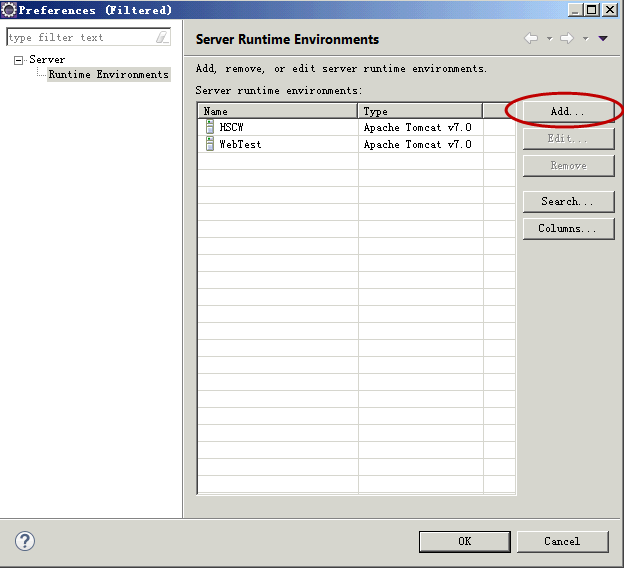
Task: Click the Add... button
Action: (568, 111)
